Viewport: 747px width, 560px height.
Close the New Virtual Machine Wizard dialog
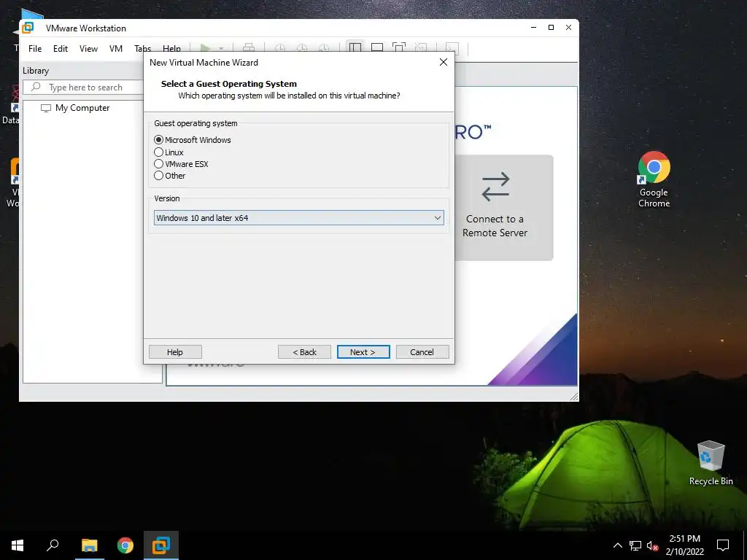point(444,63)
